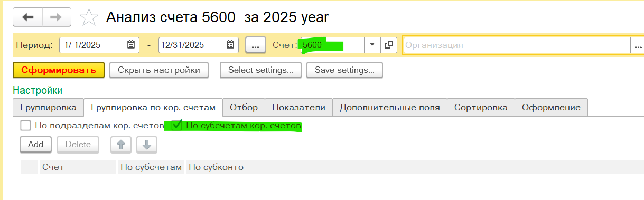Switch to the Группировка tab
This screenshot has width=644, height=200.
pos(48,107)
